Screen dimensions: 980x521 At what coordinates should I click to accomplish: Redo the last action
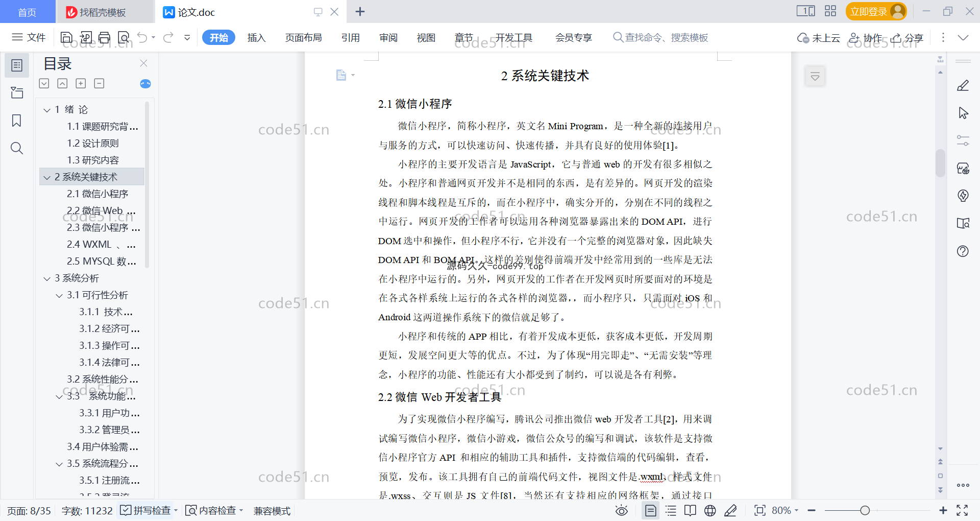coord(168,37)
